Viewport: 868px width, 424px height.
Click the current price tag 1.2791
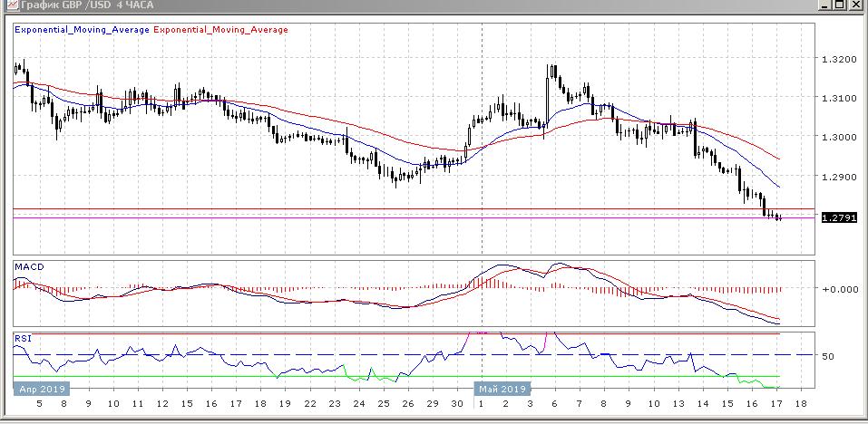pos(835,217)
